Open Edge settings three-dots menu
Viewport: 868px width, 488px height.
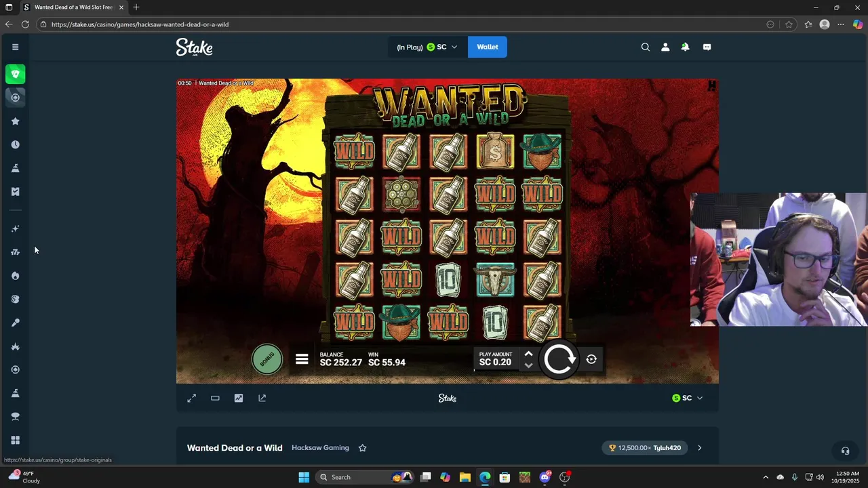click(x=841, y=24)
